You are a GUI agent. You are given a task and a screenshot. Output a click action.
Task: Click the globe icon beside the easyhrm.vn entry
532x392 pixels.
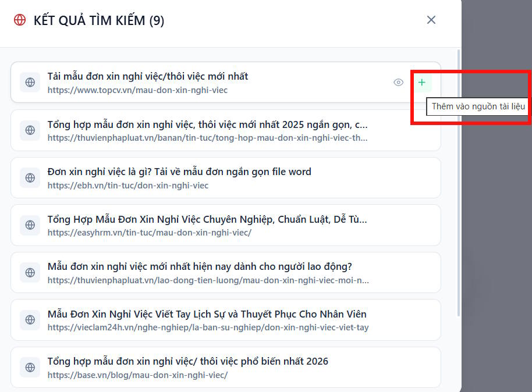point(30,225)
